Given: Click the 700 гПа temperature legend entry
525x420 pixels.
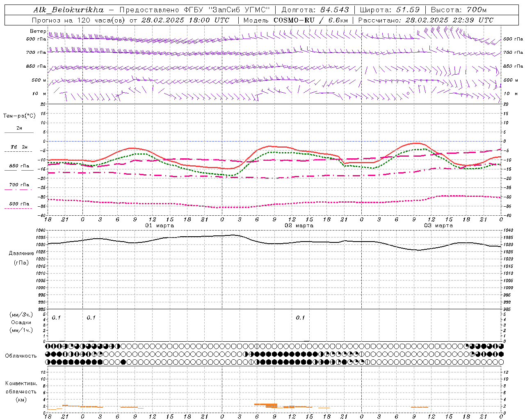Looking at the screenshot, I should pyautogui.click(x=19, y=185).
